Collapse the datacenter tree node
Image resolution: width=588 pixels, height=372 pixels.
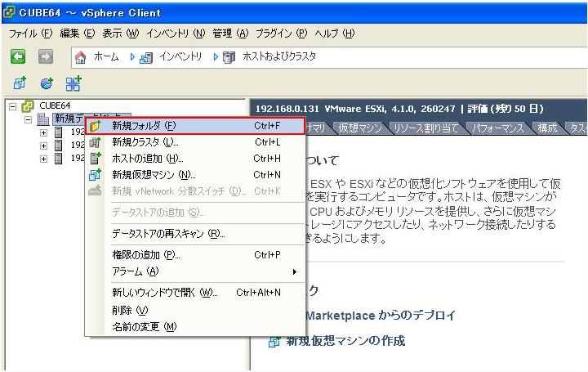tap(28, 120)
